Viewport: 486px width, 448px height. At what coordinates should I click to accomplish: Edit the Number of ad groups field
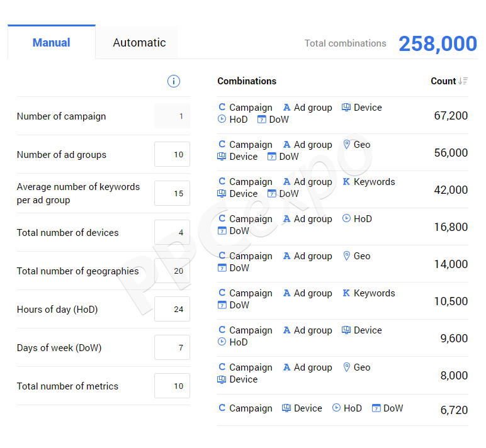pyautogui.click(x=172, y=154)
